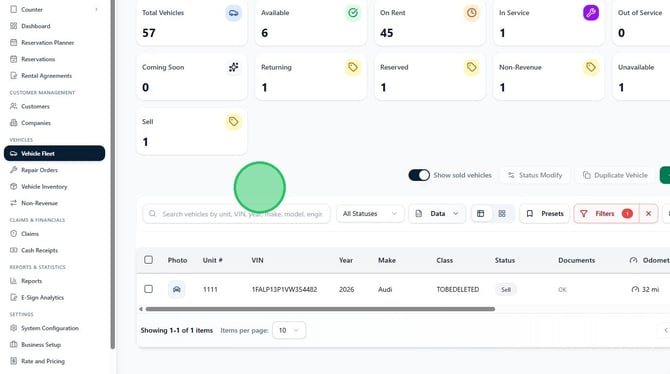This screenshot has height=374, width=670.
Task: Click the VIN 1FALP13P1VW354482 cell
Action: point(284,289)
